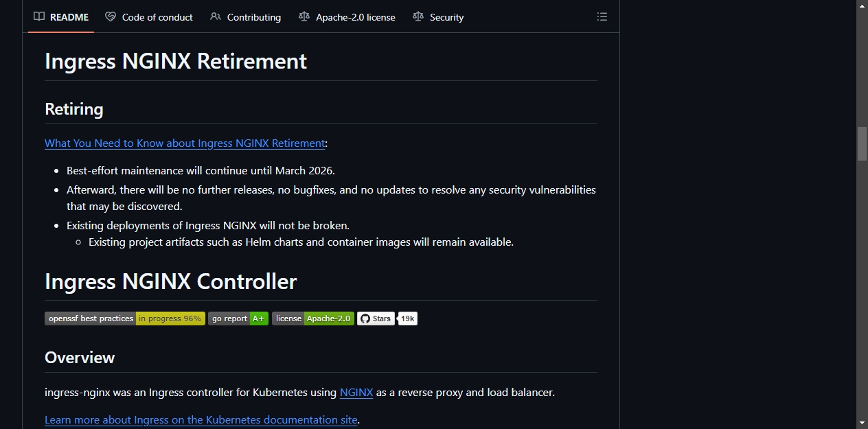Click the 'Existing deployments of Ingress NGINX' bullet
The image size is (868, 429).
[208, 225]
